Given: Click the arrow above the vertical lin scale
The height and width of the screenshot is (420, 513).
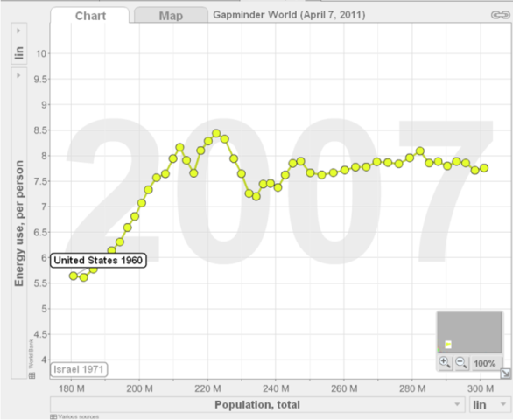Looking at the screenshot, I should (18, 31).
